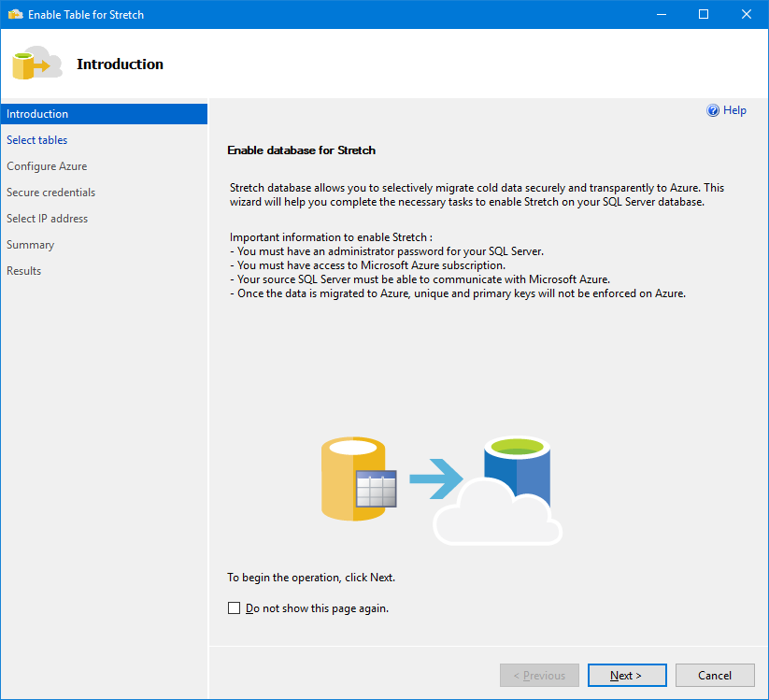Viewport: 769px width, 700px height.
Task: Select the Summary step
Action: 31,245
